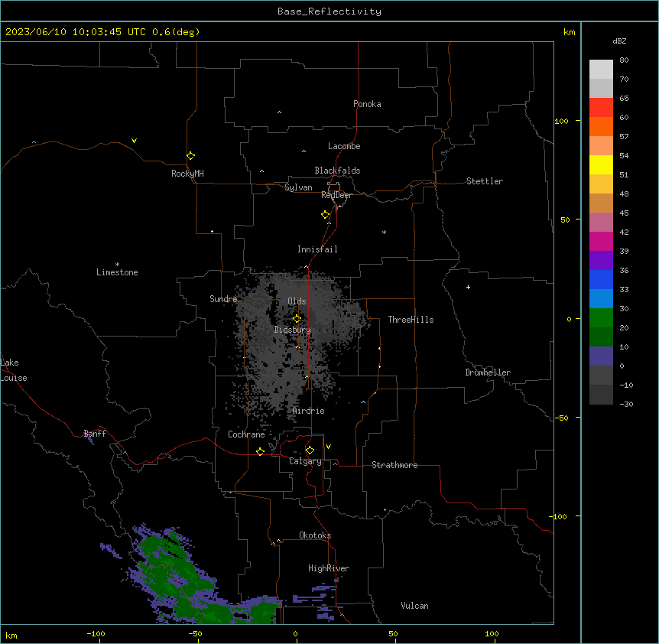Select the Drumheller label
Screen dimensions: 659x644
click(x=488, y=372)
